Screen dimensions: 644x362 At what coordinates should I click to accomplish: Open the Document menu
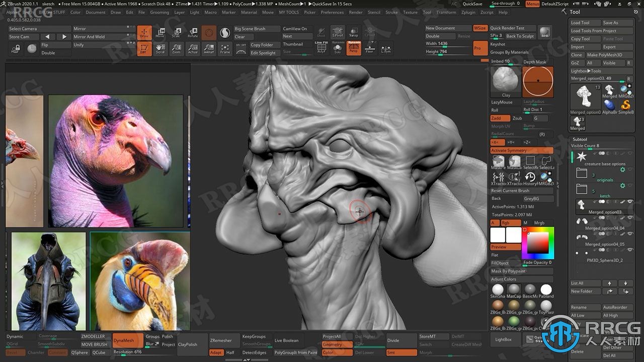96,12
